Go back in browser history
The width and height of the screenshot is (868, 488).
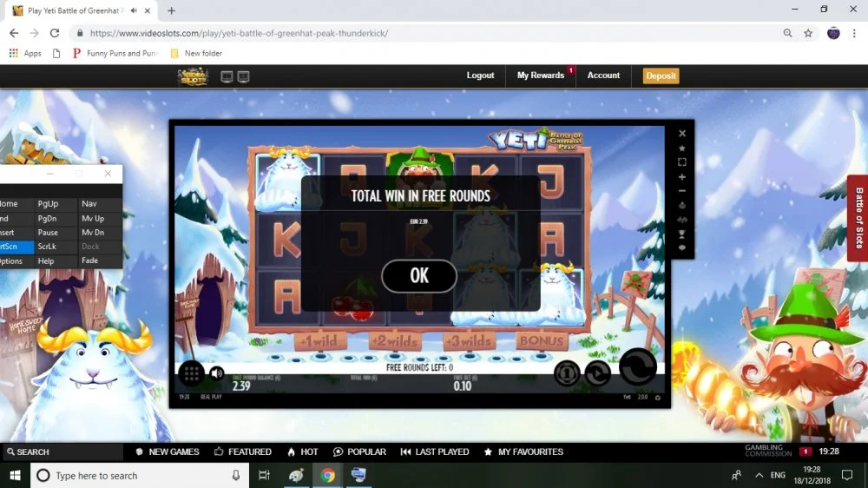14,33
